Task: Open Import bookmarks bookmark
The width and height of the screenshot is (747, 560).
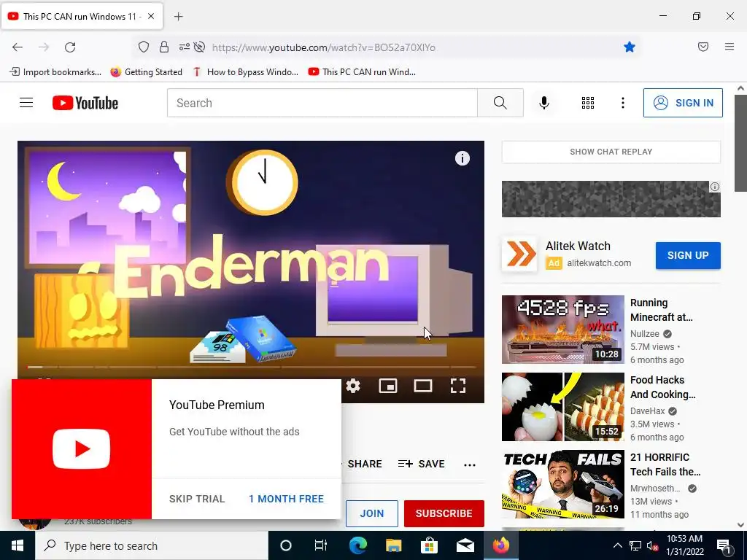Action: click(x=55, y=72)
